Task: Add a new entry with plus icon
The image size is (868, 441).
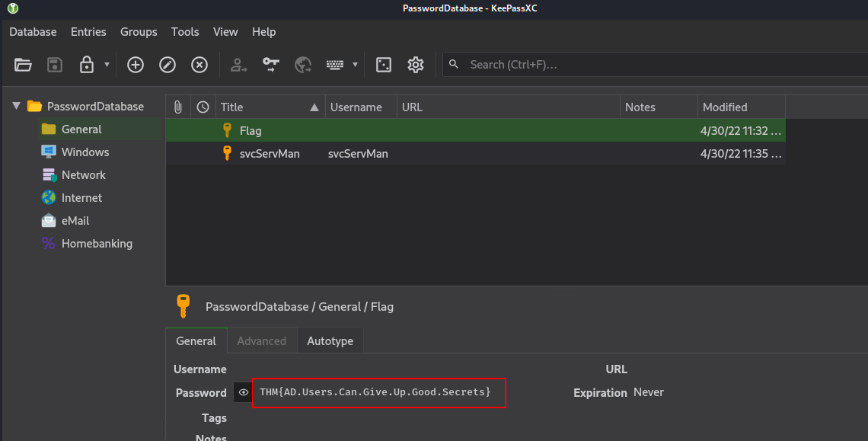Action: tap(135, 65)
